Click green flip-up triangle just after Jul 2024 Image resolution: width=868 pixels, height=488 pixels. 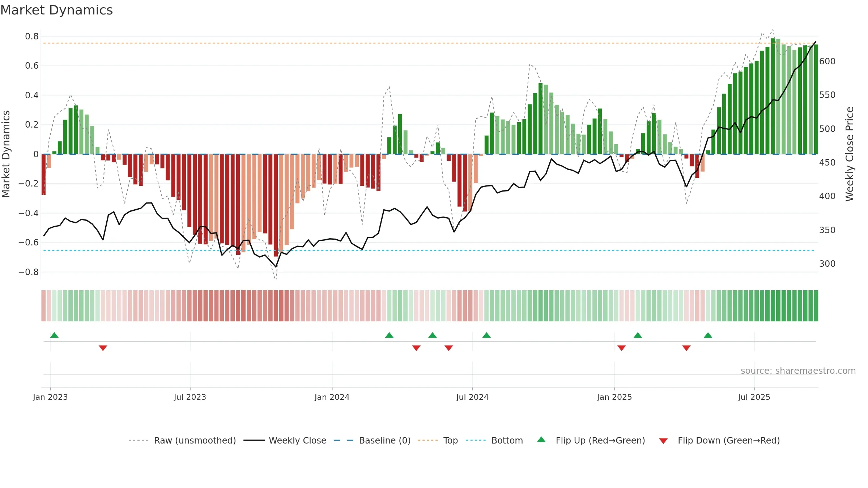(486, 335)
